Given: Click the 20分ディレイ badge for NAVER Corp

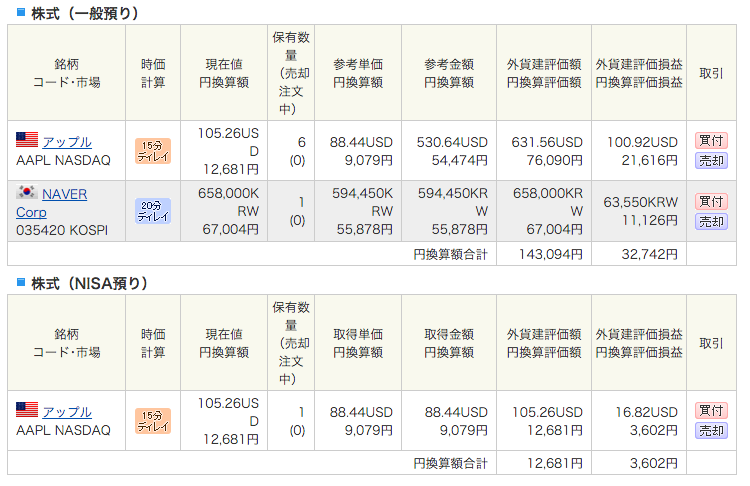Looking at the screenshot, I should coord(153,211).
